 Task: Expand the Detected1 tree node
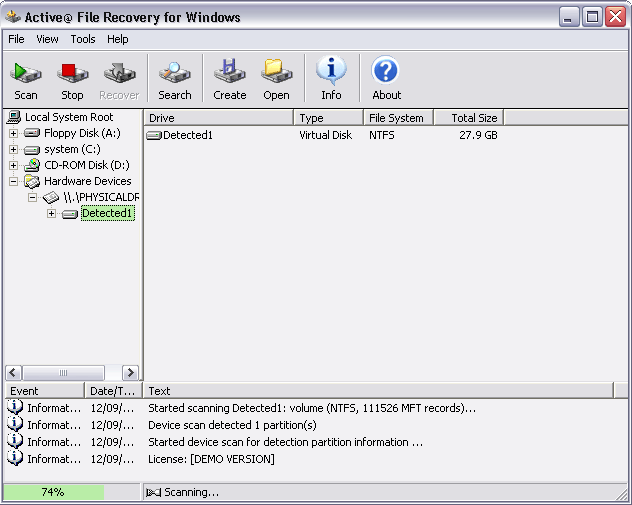[x=51, y=213]
